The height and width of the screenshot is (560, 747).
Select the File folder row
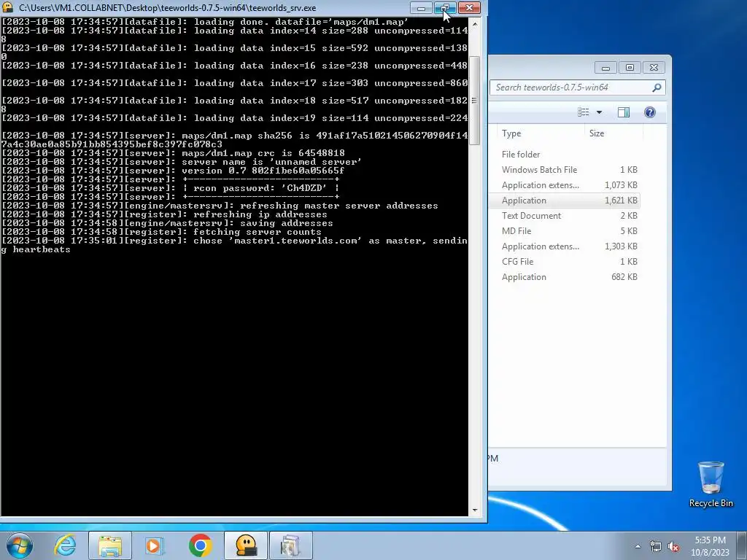pos(565,155)
